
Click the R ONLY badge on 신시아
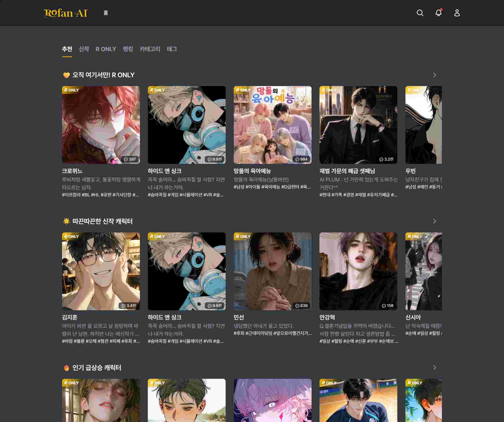pyautogui.click(x=415, y=236)
